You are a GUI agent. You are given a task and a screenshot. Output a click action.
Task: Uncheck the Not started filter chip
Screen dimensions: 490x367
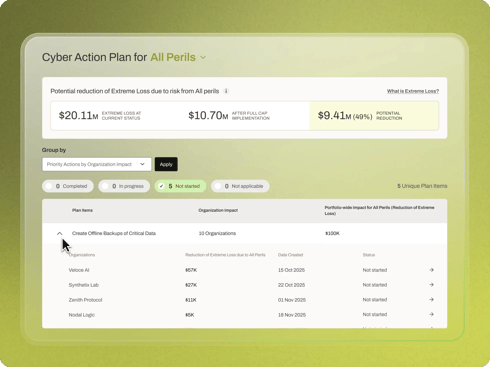coord(180,186)
